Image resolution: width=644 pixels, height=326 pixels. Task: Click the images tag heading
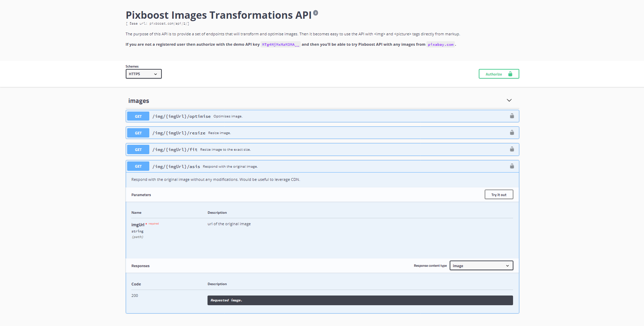coord(139,101)
